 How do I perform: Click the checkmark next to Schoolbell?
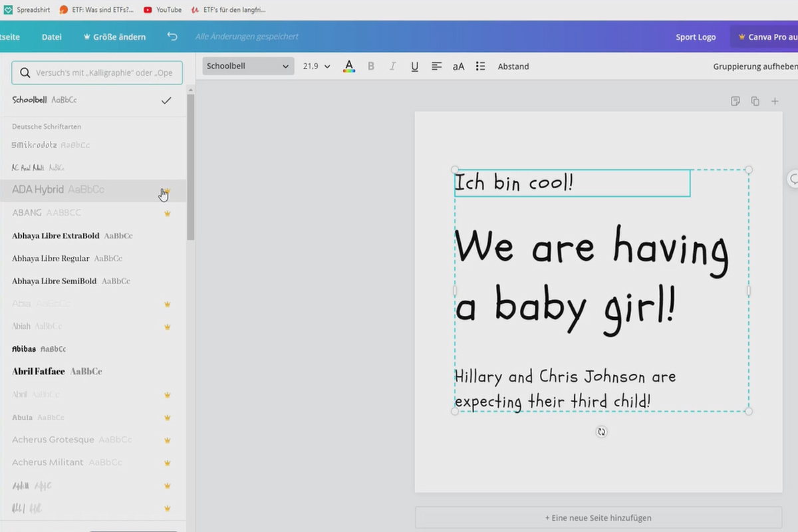[166, 100]
